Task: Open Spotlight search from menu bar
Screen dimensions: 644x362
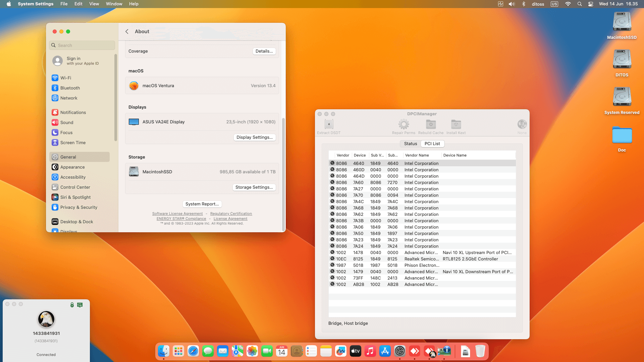Action: (x=579, y=4)
